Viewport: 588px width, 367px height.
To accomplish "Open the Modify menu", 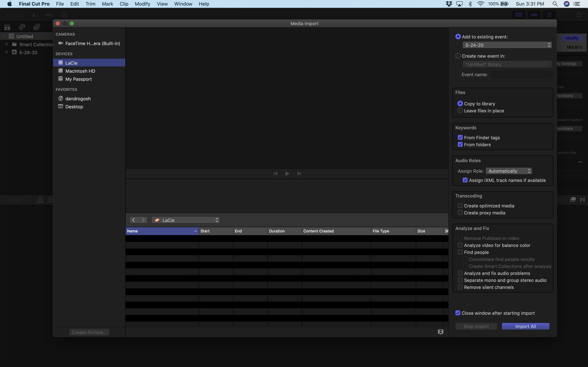I will coord(142,4).
